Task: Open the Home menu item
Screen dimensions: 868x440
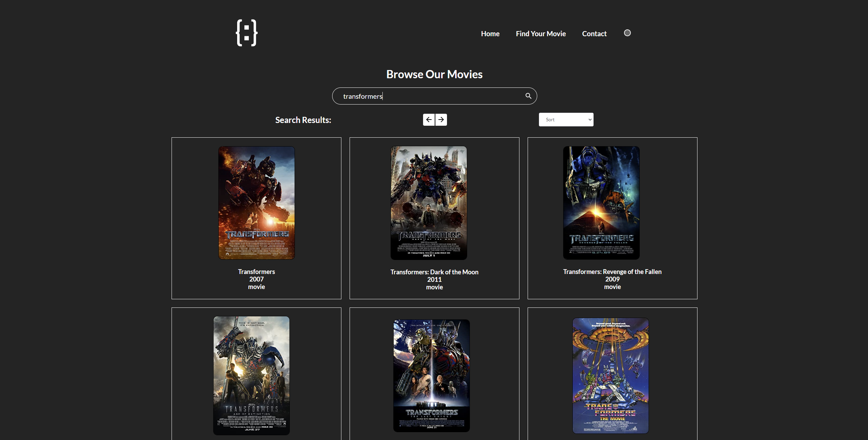Action: [490, 34]
